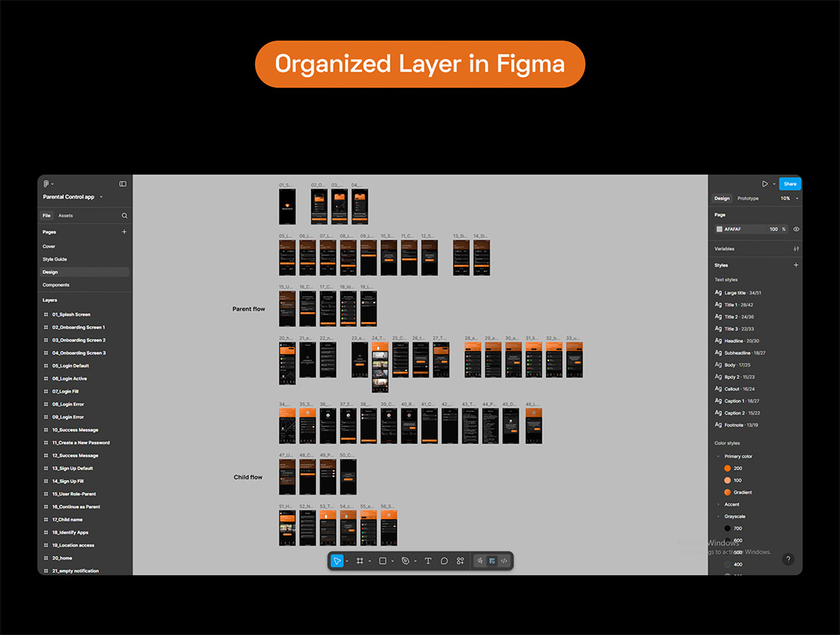Open the 10% zoom dropdown
This screenshot has height=635, width=840.
coord(789,198)
